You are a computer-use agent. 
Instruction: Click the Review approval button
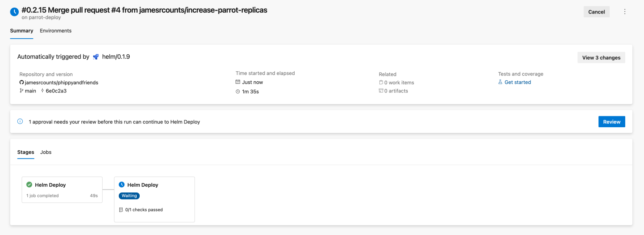tap(612, 122)
